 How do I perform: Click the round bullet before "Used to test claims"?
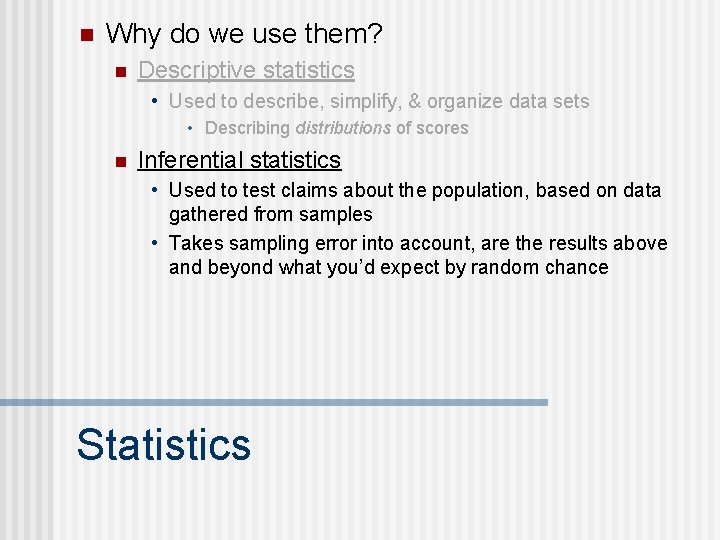point(155,190)
